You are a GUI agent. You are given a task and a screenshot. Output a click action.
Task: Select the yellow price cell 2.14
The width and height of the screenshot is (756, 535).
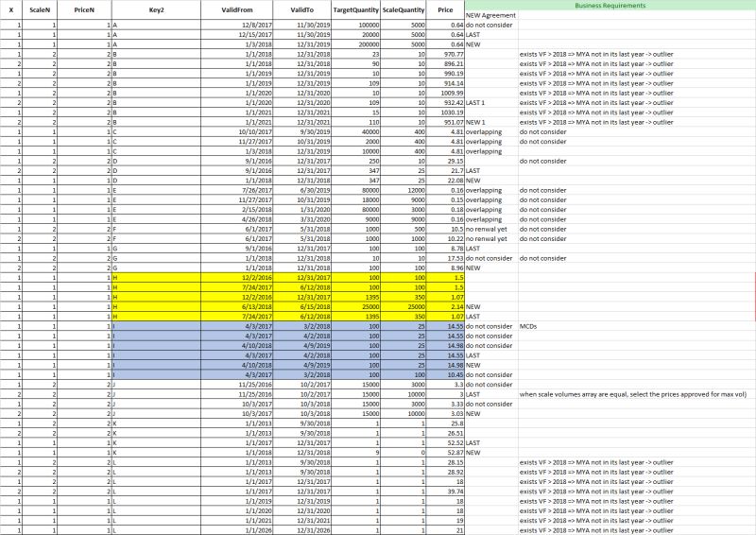[445, 307]
